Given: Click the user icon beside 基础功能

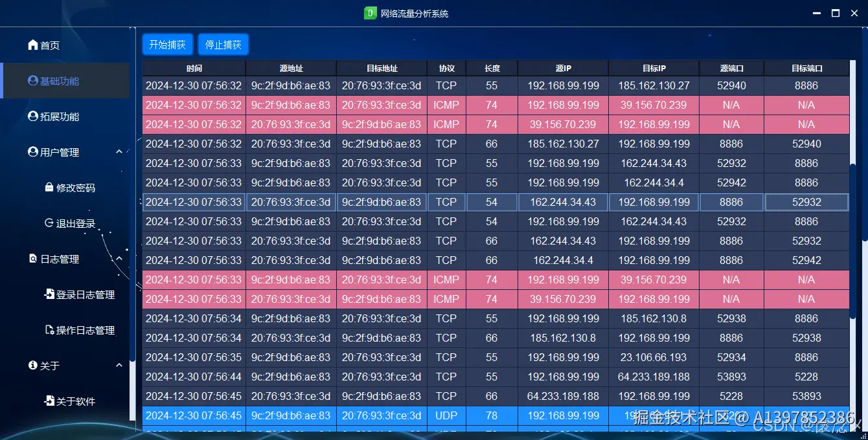Looking at the screenshot, I should [33, 81].
